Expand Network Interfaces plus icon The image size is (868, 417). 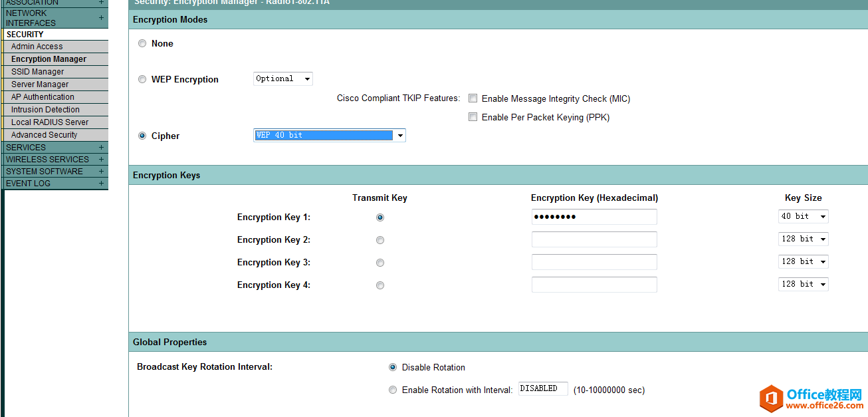(101, 18)
